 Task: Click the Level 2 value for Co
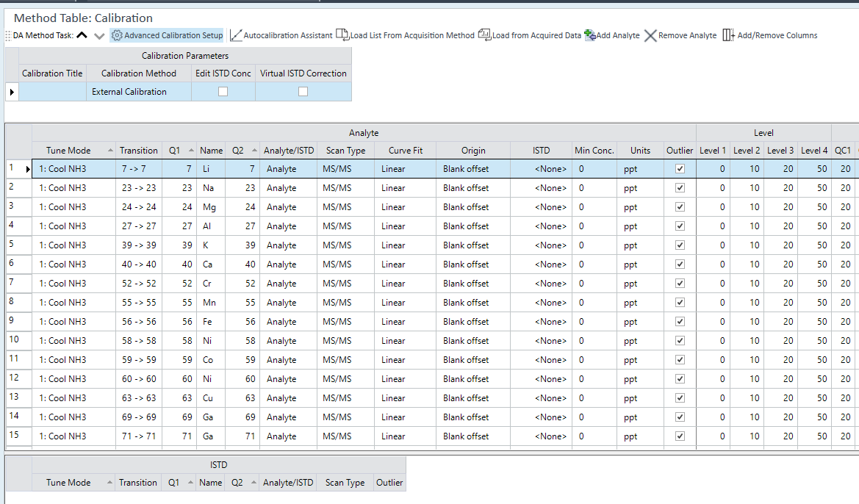pyautogui.click(x=747, y=360)
